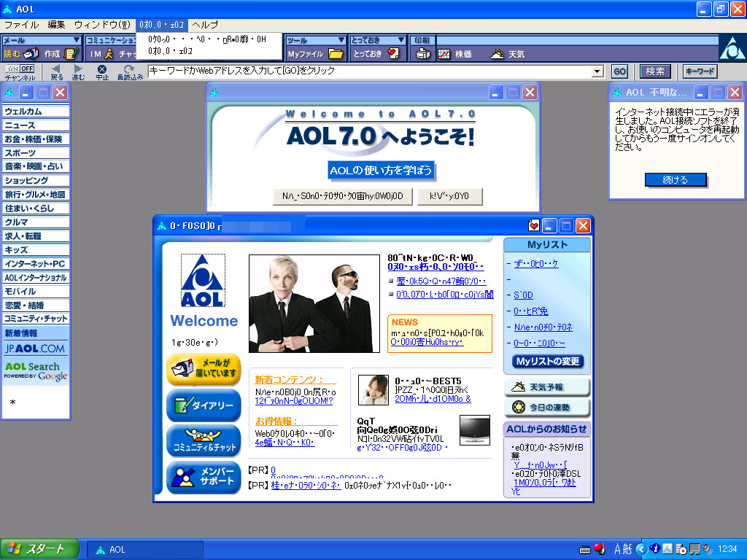Viewport: 747px width, 560px height.
Task: Go forward with the 進む arrow
Action: [x=78, y=72]
